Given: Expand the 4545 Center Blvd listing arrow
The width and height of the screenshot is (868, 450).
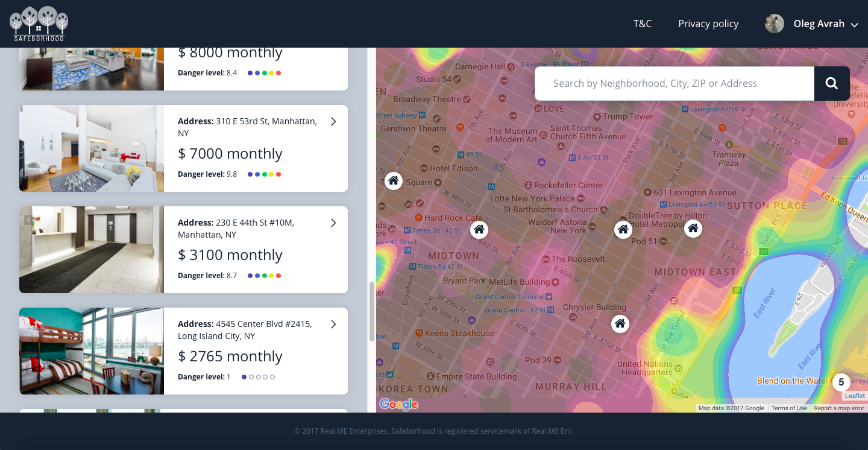Looking at the screenshot, I should 333,325.
